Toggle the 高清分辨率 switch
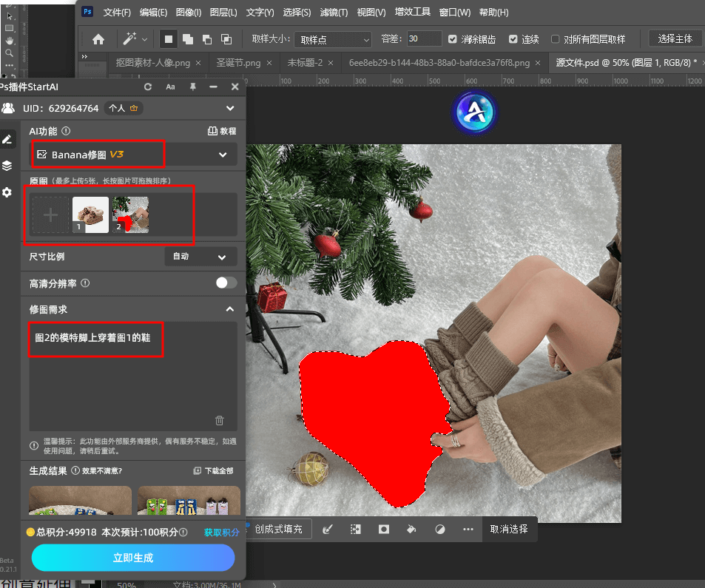The width and height of the screenshot is (705, 588). click(x=226, y=283)
